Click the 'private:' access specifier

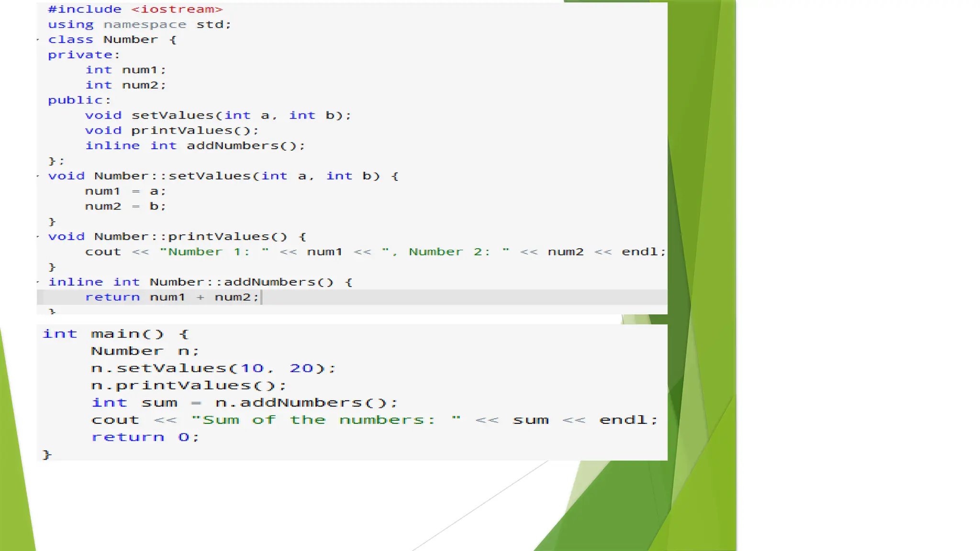pos(84,55)
